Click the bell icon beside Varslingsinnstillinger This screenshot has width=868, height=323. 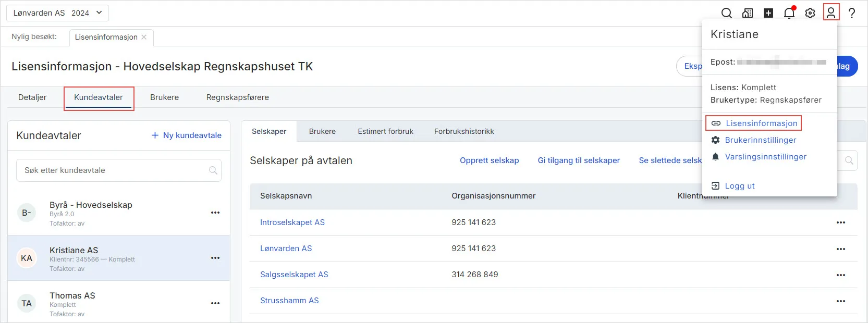[716, 157]
